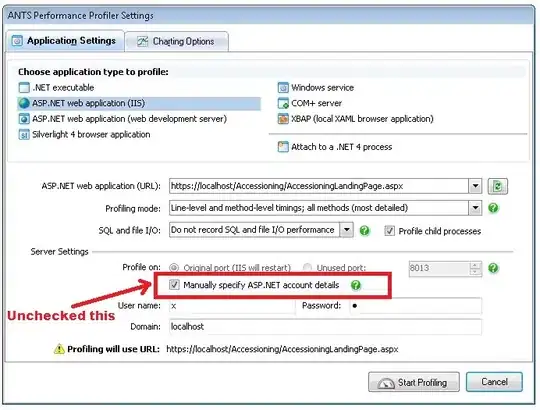Open the Charting Options tab
Screen dimensions: 540x410
(176, 42)
